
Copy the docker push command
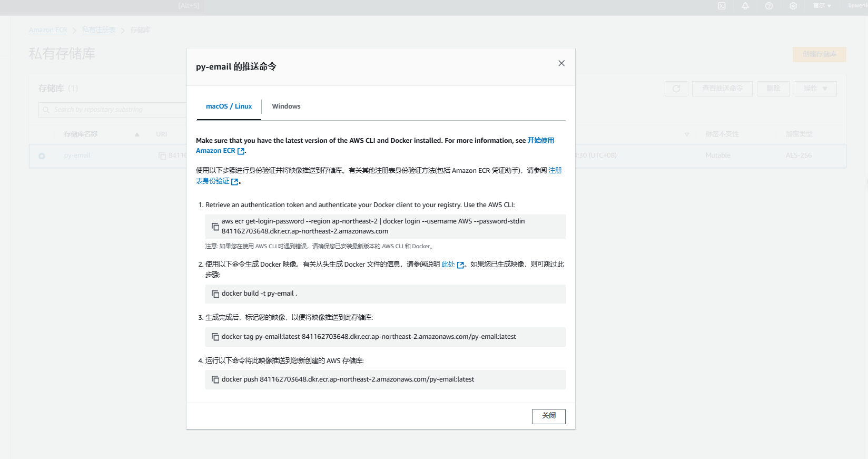point(215,379)
